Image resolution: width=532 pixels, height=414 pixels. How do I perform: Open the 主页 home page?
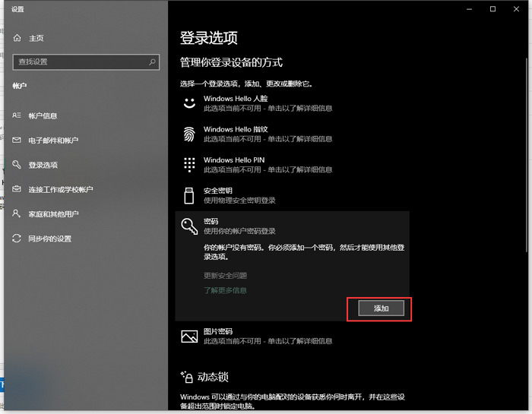[36, 38]
